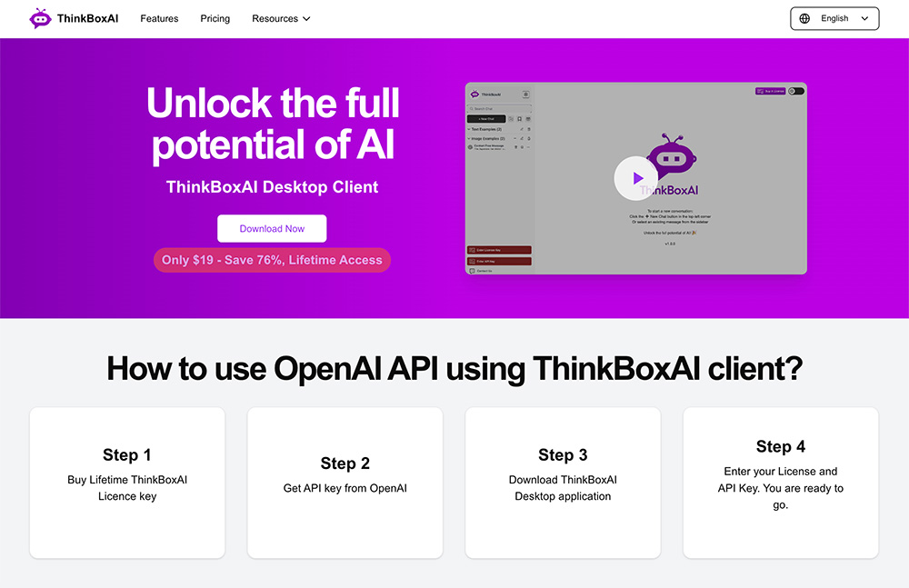
Task: Click the Download Now button
Action: click(x=272, y=228)
